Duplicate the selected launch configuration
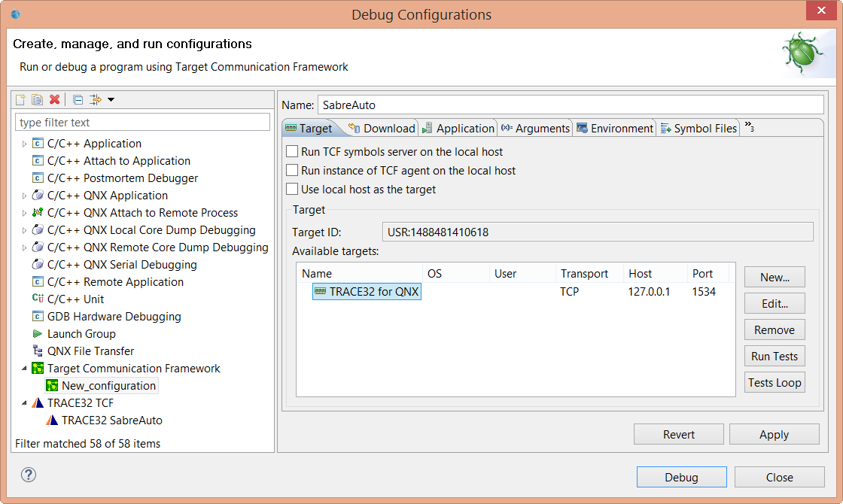The image size is (843, 504). tap(37, 99)
